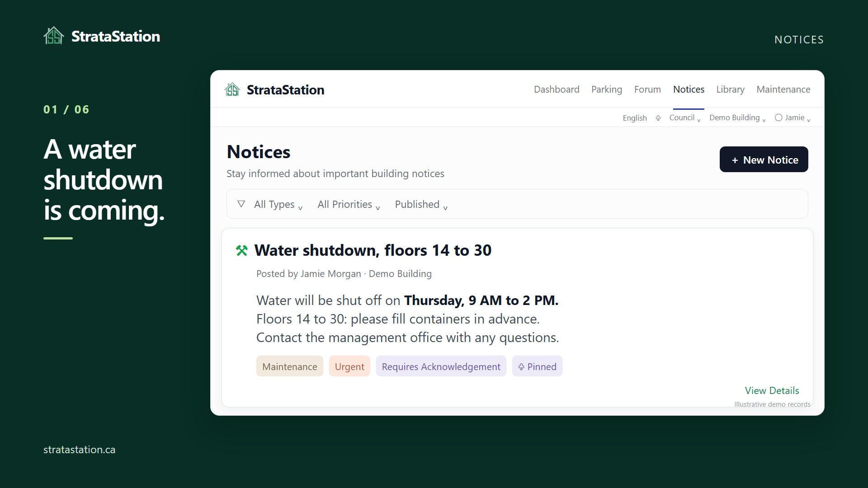Screen dimensions: 868x488
Task: Click the stratastation.ca text at slide bottom
Action: 79,450
